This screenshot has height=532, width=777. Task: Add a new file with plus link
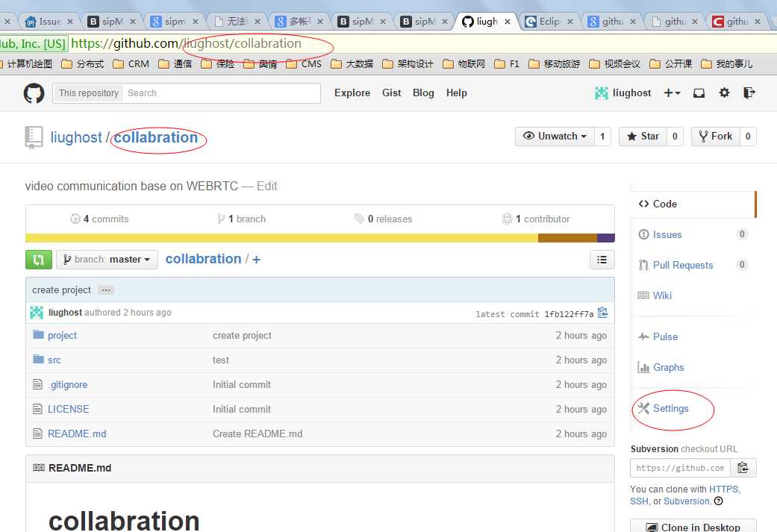tap(256, 259)
